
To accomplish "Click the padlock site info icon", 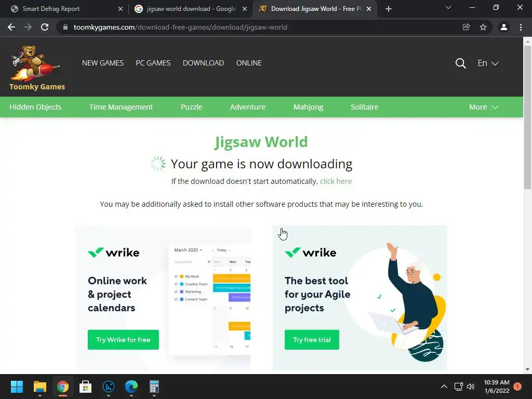I will click(x=65, y=27).
